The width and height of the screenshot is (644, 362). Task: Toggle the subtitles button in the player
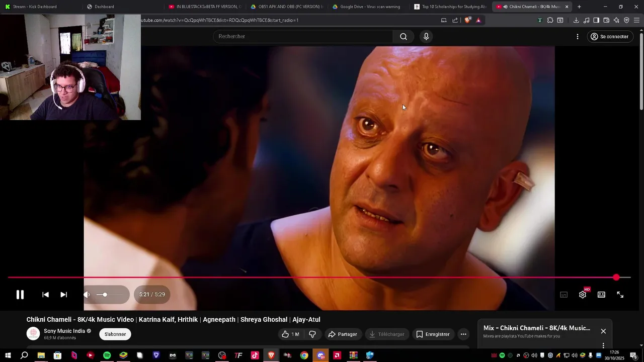tap(563, 295)
